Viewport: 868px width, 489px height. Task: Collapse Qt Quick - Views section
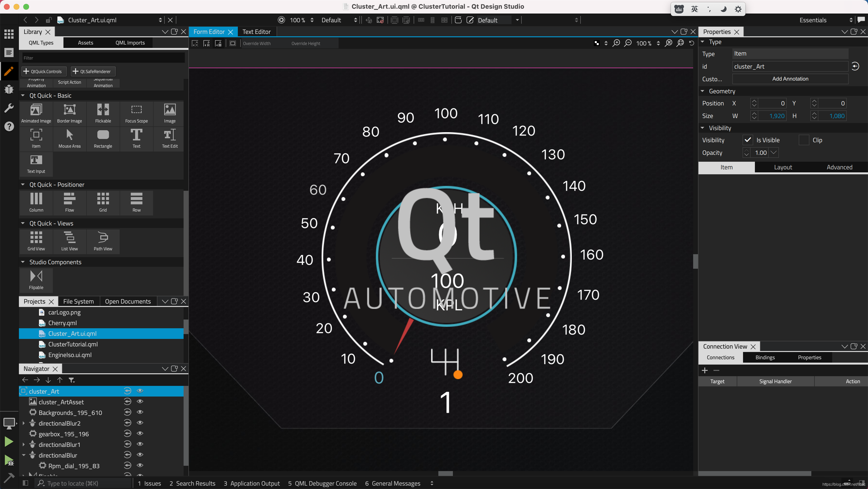23,223
